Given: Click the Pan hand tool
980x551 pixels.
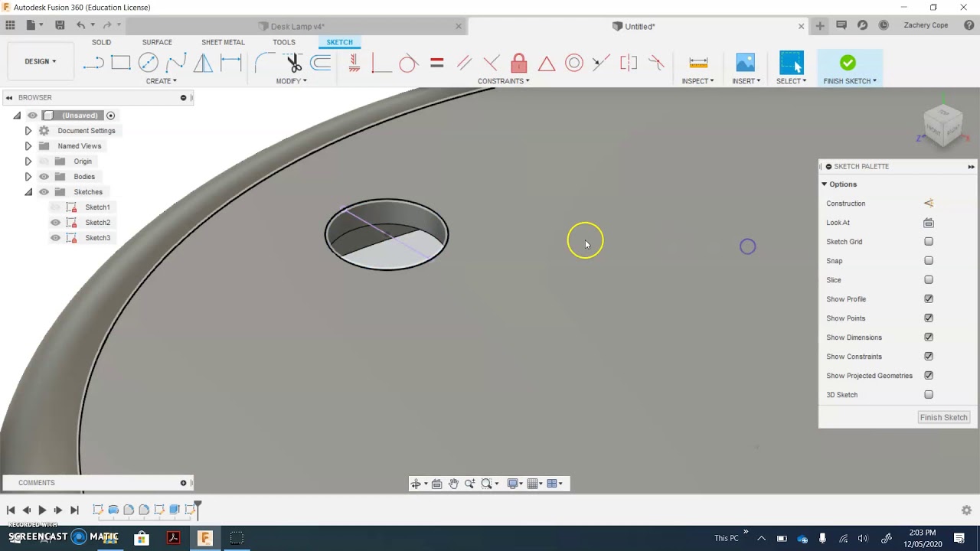Looking at the screenshot, I should 453,484.
